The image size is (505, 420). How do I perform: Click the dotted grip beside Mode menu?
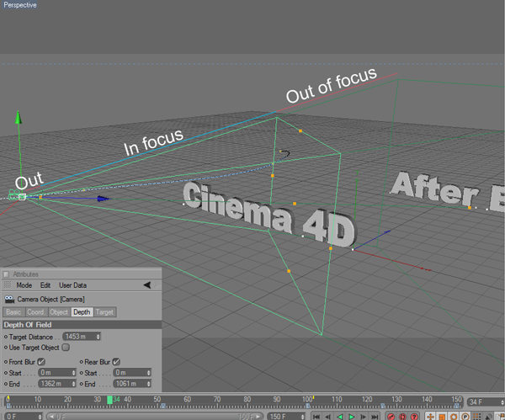7,284
